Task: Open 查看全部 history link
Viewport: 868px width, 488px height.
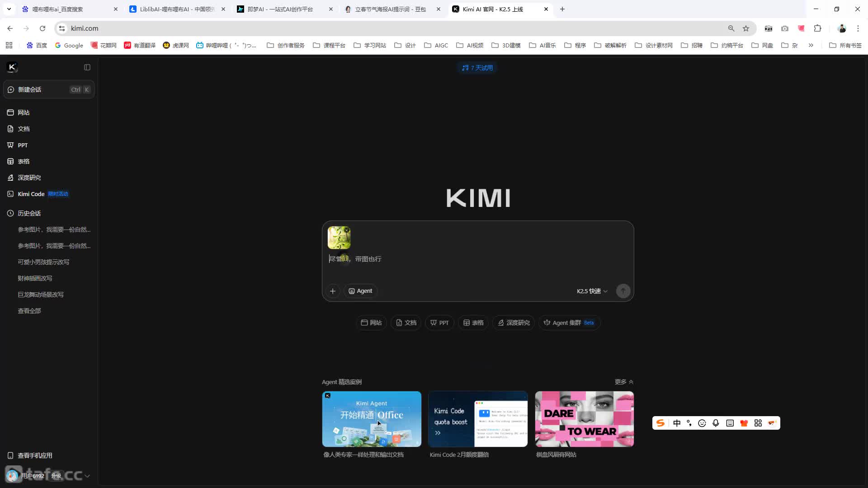Action: click(29, 311)
